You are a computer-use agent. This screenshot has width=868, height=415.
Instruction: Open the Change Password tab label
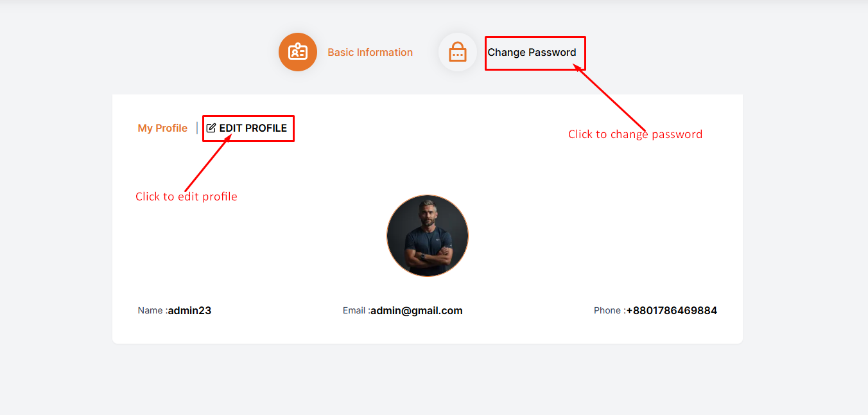(x=532, y=53)
